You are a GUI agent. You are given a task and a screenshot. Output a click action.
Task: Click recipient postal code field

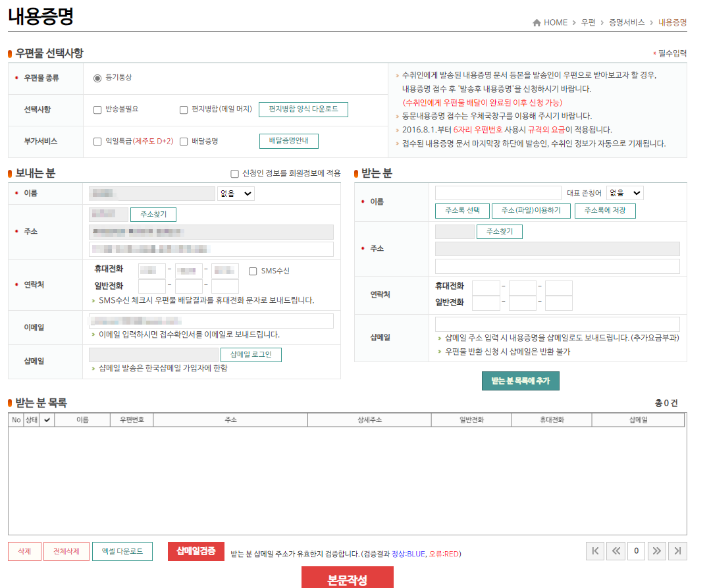pyautogui.click(x=455, y=232)
